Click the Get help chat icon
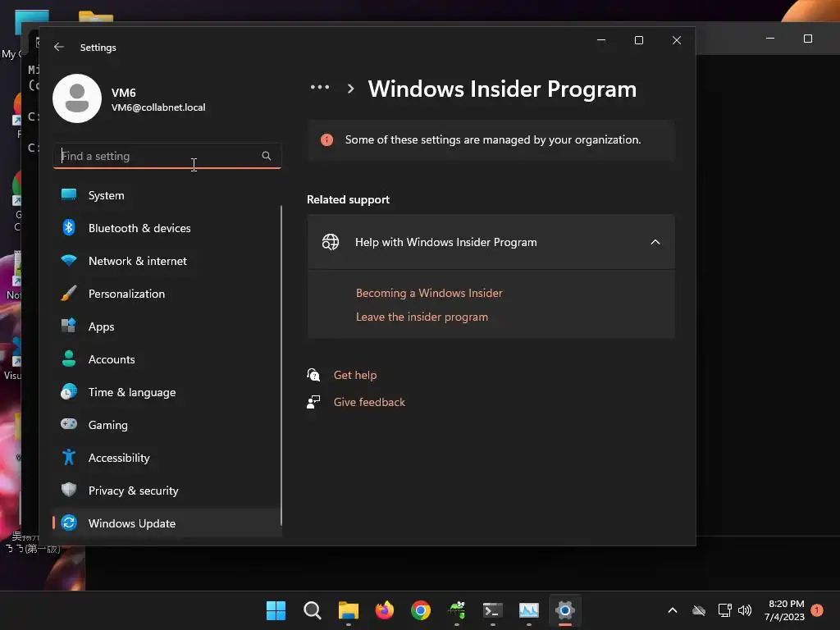Viewport: 840px width, 630px height. [313, 374]
